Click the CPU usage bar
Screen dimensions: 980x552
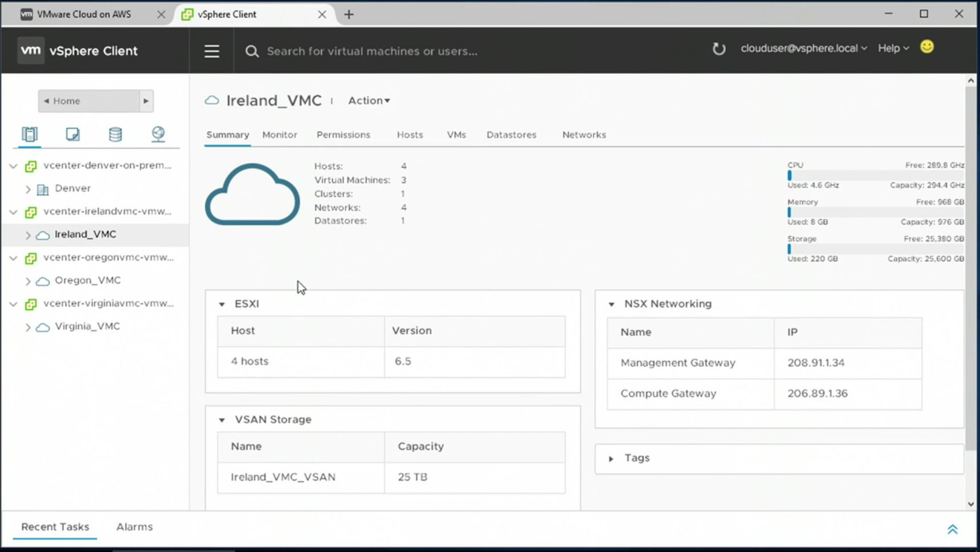(x=876, y=176)
